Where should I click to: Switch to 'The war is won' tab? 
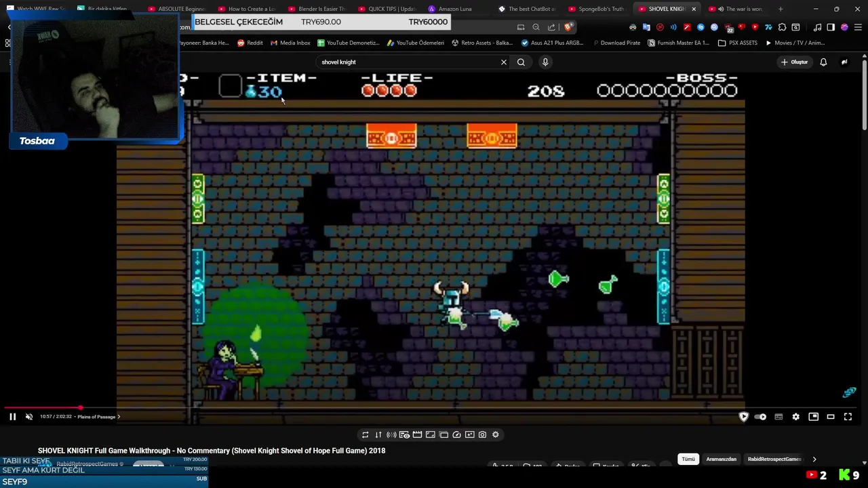pyautogui.click(x=738, y=9)
